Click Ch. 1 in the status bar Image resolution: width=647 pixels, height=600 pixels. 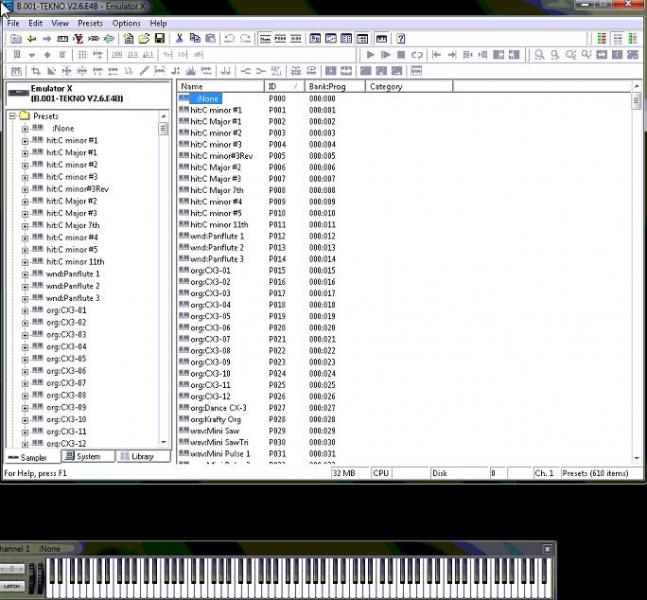tap(544, 473)
